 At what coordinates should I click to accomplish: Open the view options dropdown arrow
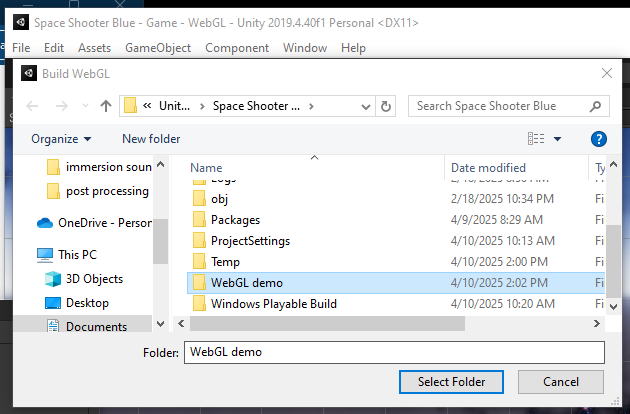pyautogui.click(x=557, y=139)
